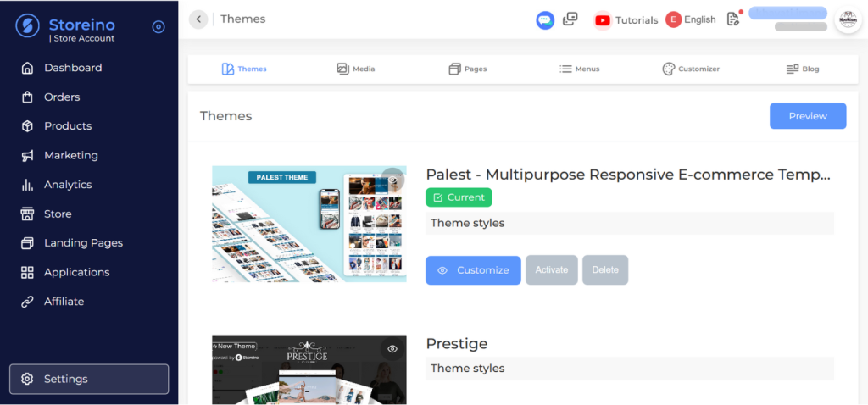
Task: Click the red E language badge
Action: click(673, 20)
